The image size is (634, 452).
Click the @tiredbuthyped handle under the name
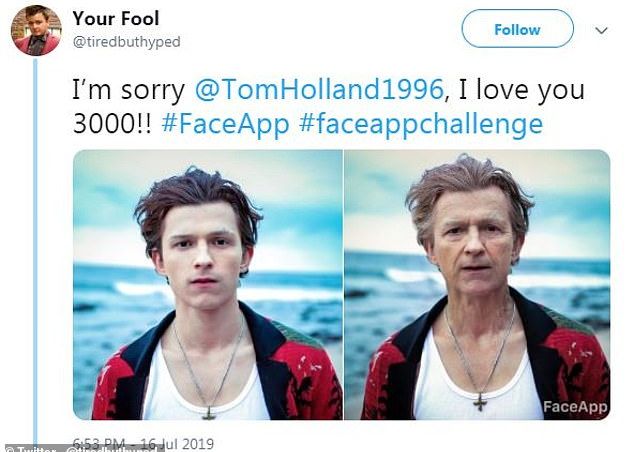tap(127, 41)
